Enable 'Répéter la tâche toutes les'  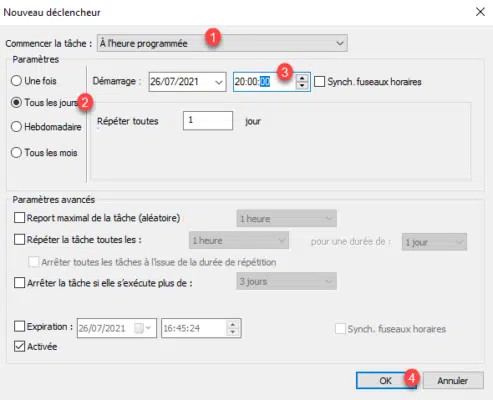[19, 240]
